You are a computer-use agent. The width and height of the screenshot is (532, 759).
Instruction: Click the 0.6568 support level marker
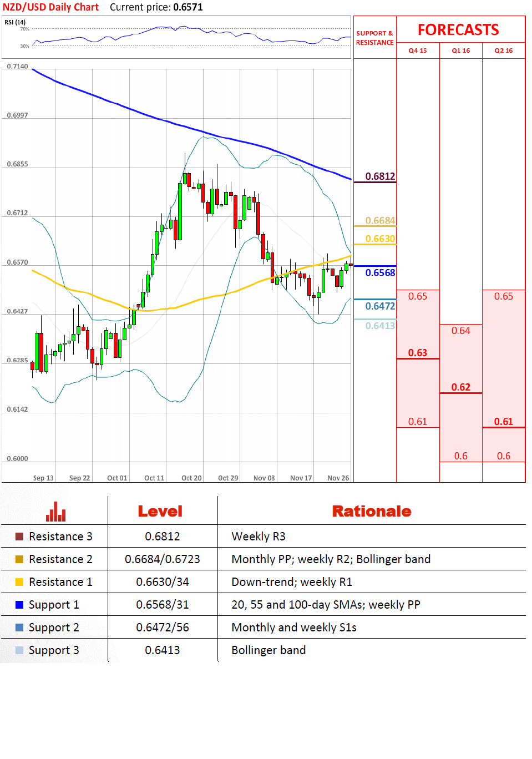click(380, 273)
